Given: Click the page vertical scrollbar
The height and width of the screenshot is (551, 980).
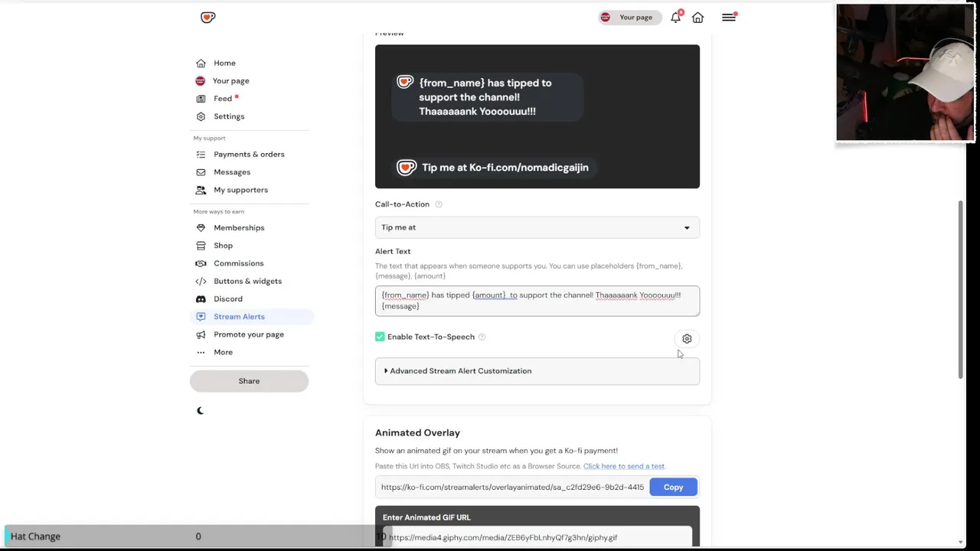Looking at the screenshot, I should pyautogui.click(x=961, y=291).
